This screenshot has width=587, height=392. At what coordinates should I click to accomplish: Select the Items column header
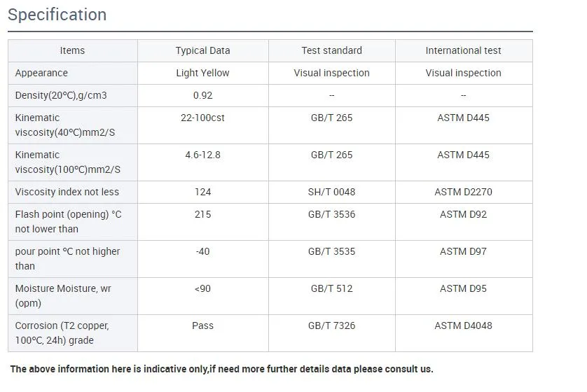72,50
